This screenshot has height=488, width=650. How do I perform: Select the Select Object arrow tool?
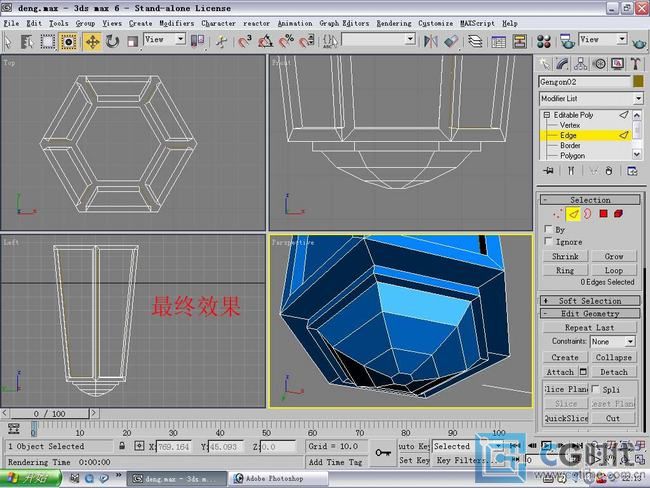click(x=8, y=42)
